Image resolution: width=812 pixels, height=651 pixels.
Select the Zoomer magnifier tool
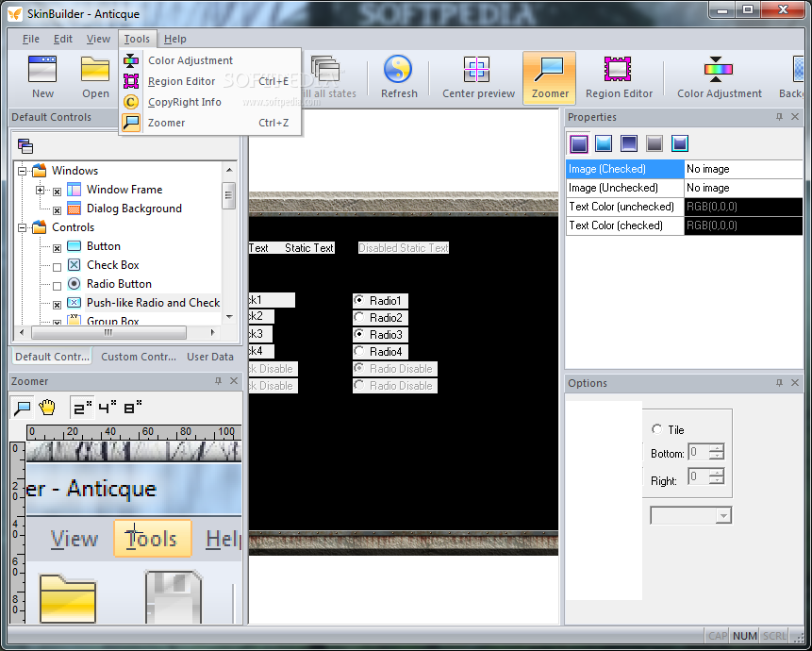tap(23, 409)
